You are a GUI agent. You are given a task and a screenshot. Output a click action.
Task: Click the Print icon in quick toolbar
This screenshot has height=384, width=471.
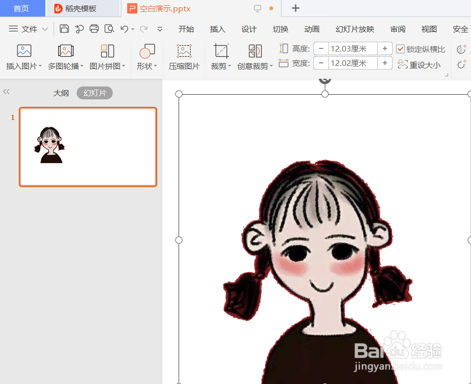94,29
